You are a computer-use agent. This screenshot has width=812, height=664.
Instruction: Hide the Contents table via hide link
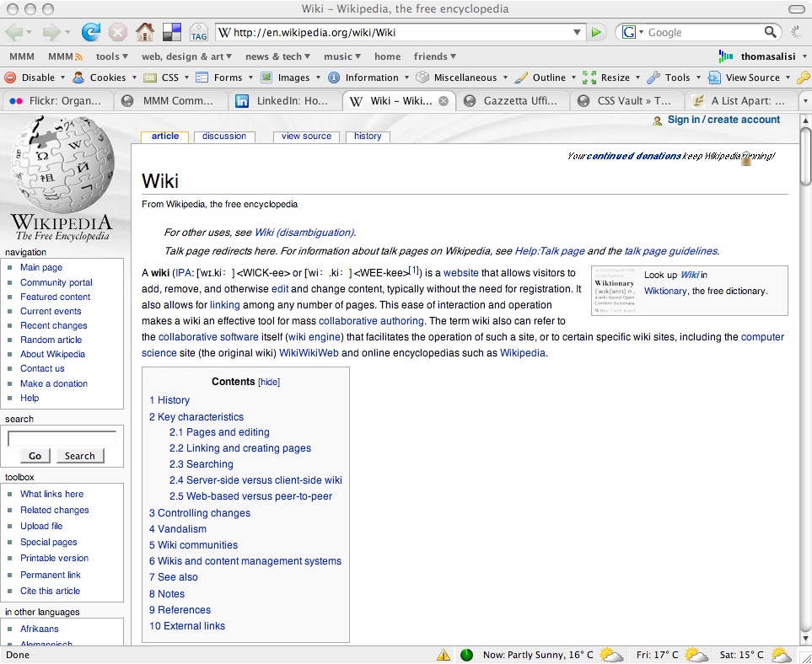(269, 382)
